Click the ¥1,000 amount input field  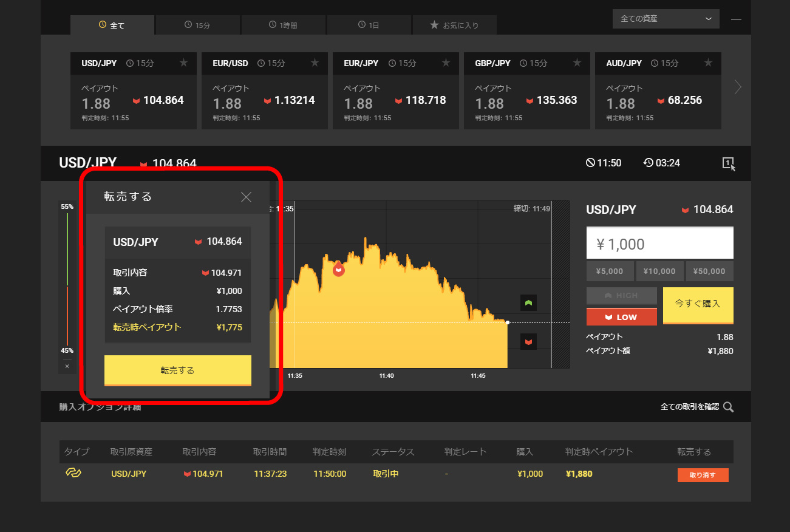tap(659, 244)
